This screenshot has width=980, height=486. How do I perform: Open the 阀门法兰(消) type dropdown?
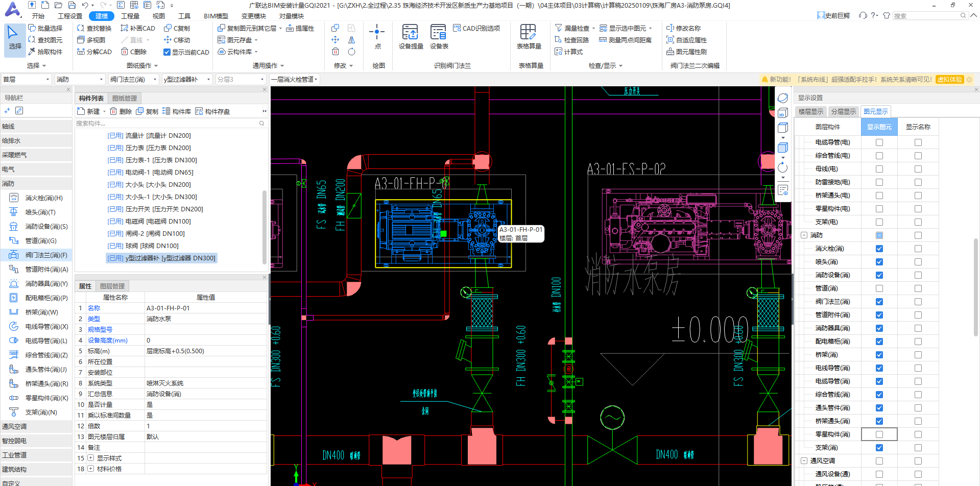(x=133, y=79)
